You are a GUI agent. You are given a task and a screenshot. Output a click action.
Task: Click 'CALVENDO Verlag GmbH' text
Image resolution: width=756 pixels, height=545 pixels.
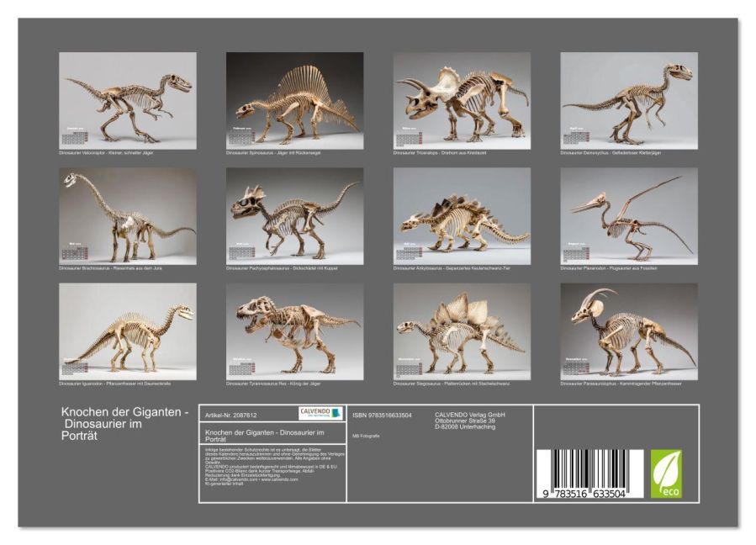pyautogui.click(x=469, y=415)
